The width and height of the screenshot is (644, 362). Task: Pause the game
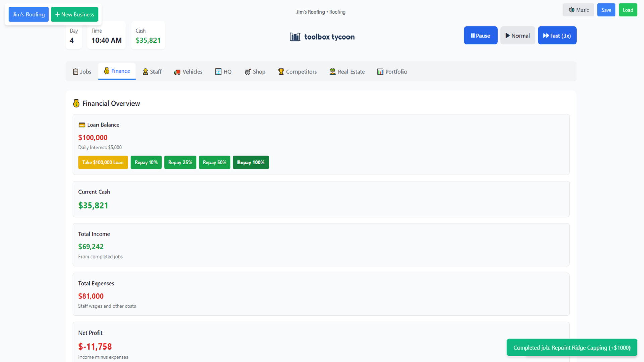[480, 35]
